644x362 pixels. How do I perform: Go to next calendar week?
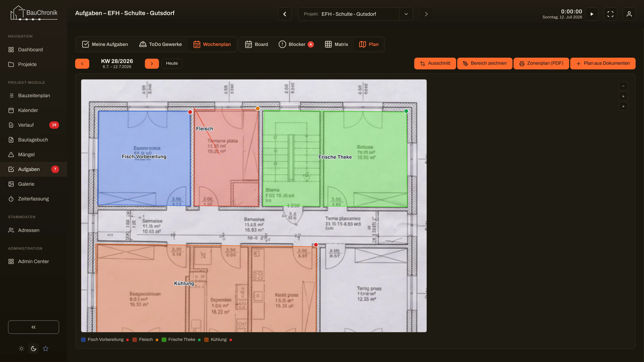coord(152,64)
